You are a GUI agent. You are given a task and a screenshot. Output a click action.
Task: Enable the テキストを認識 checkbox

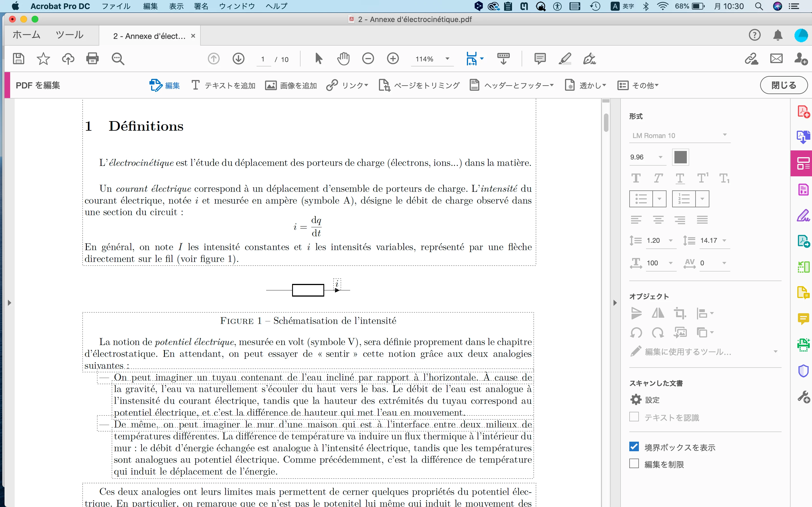(x=634, y=417)
